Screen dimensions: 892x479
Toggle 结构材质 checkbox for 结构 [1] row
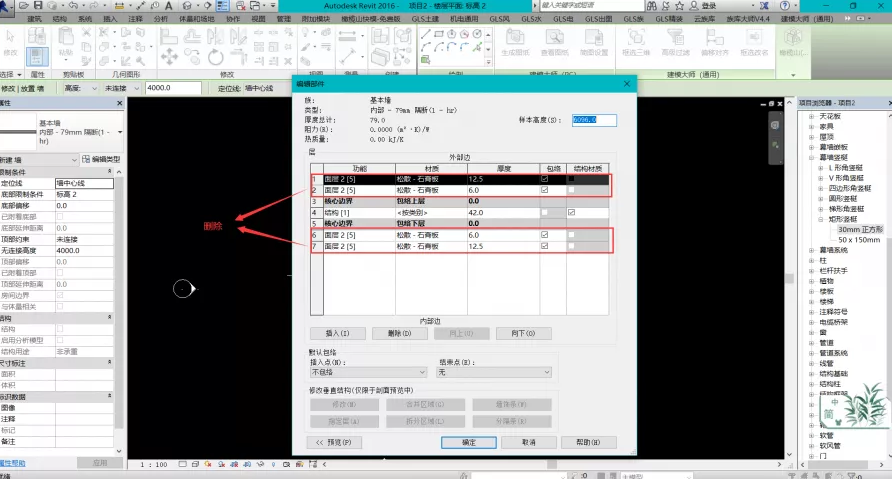571,212
